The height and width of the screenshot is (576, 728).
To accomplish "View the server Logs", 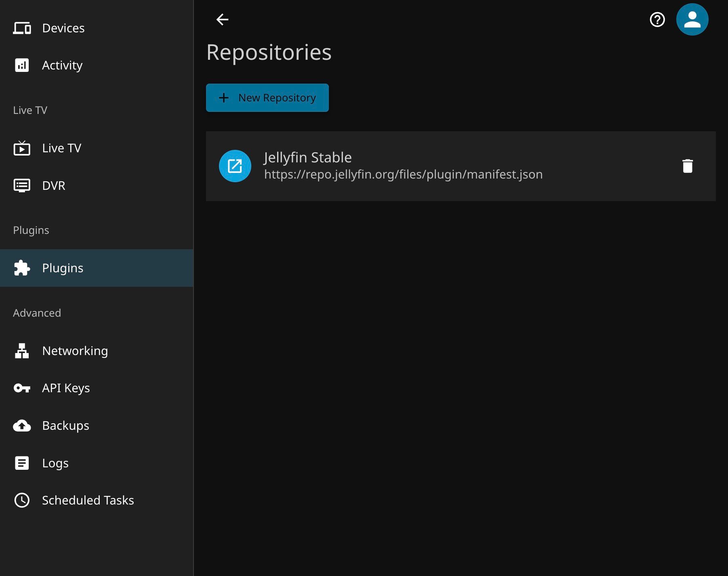I will (x=97, y=463).
